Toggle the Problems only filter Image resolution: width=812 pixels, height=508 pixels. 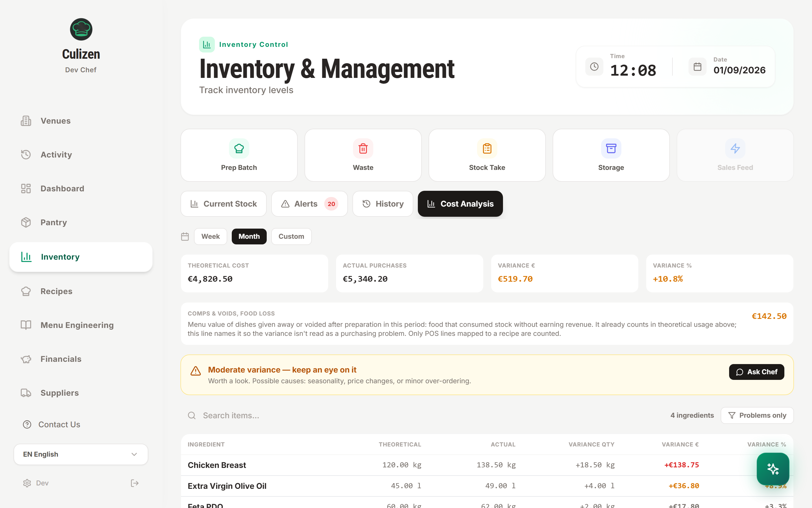pyautogui.click(x=757, y=416)
